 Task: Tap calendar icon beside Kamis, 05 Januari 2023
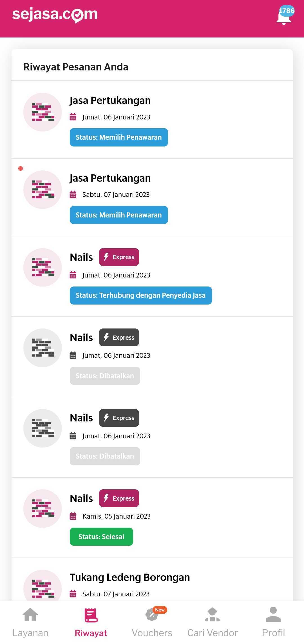tap(73, 516)
